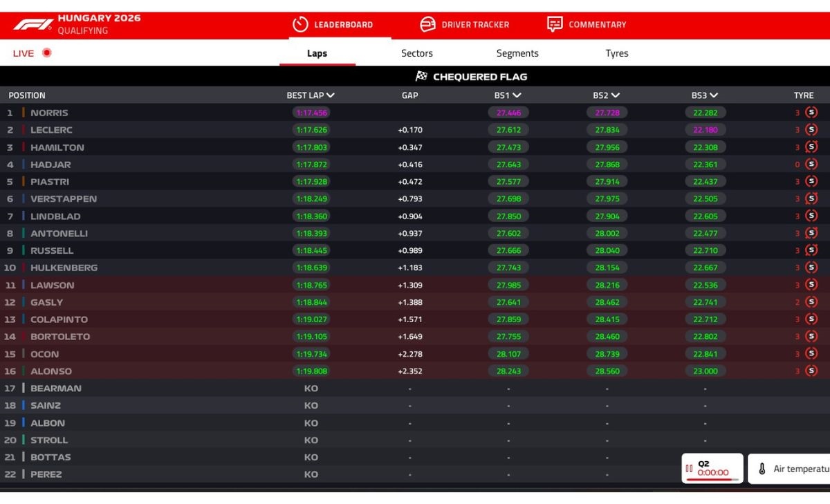Screen dimensions: 830x504
Task: Expand the BS3 column dropdown
Action: click(714, 95)
